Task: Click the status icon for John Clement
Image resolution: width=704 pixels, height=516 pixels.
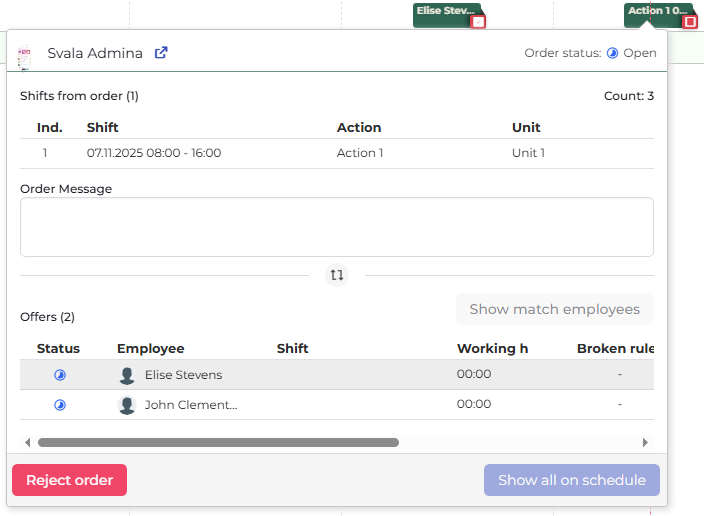Action: point(59,405)
